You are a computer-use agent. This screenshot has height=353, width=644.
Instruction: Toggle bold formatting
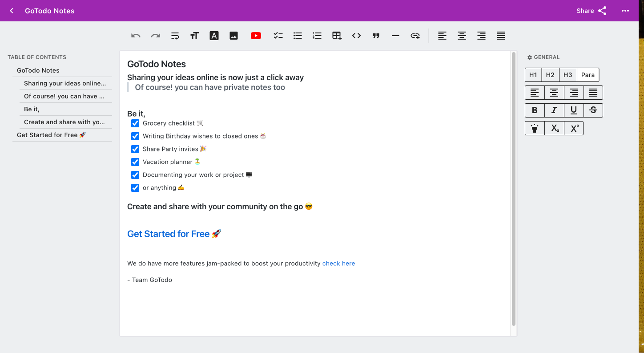535,110
